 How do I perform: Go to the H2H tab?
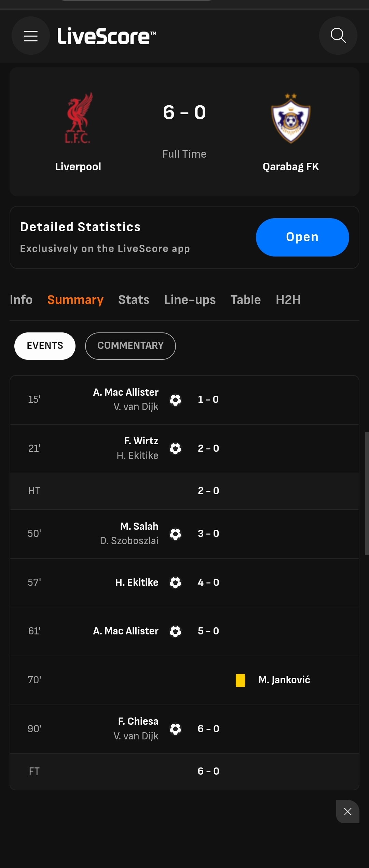[x=288, y=300]
